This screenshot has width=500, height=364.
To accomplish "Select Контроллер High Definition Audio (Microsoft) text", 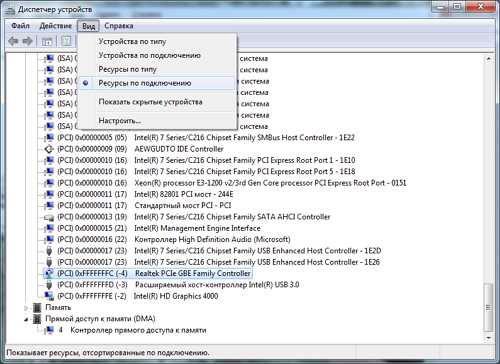I will point(212,240).
